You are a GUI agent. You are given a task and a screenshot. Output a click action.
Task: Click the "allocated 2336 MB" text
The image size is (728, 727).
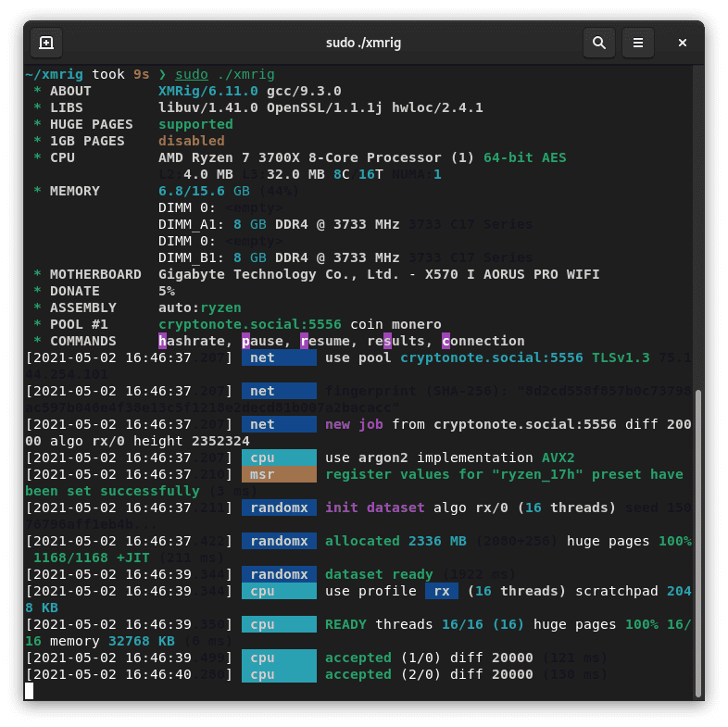(x=395, y=541)
